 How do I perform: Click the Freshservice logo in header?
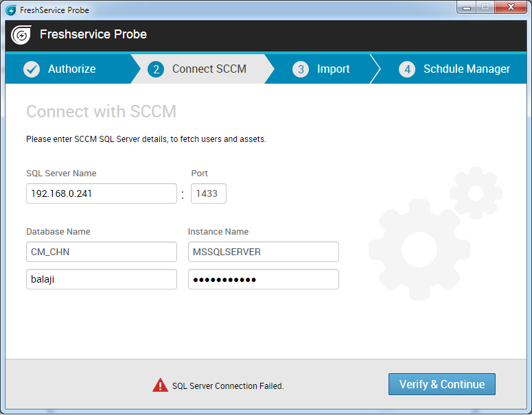pyautogui.click(x=21, y=34)
